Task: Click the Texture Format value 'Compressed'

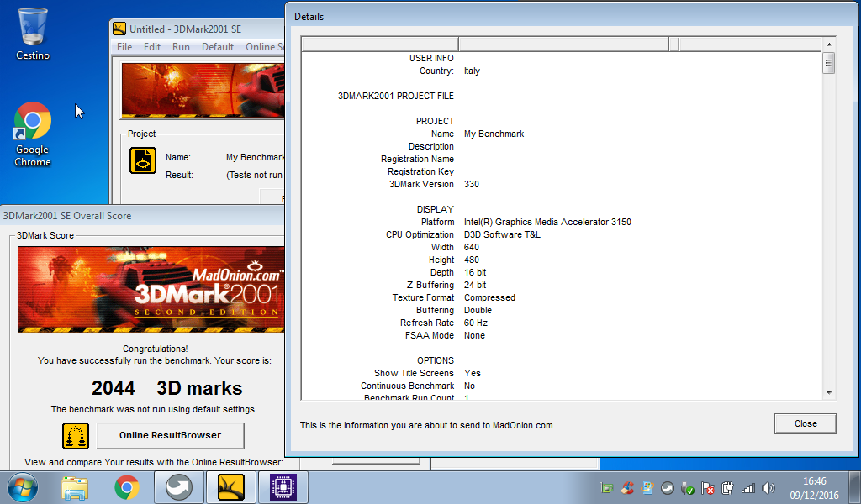Action: (x=489, y=298)
